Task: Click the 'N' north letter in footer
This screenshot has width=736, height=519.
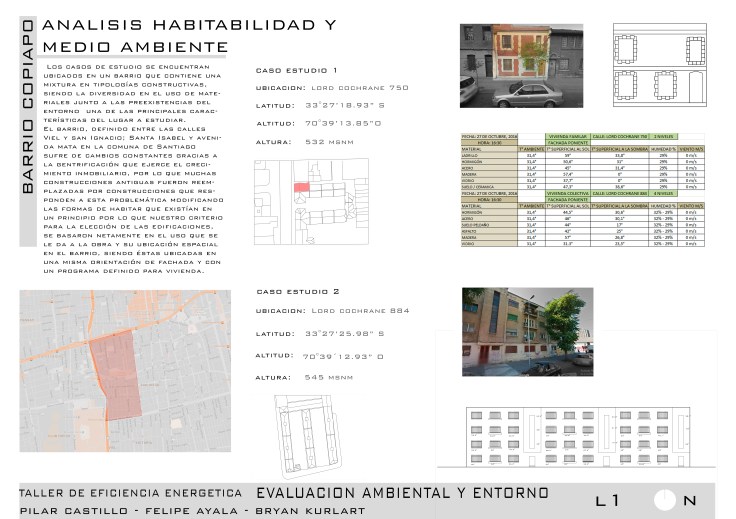Action: (x=691, y=501)
